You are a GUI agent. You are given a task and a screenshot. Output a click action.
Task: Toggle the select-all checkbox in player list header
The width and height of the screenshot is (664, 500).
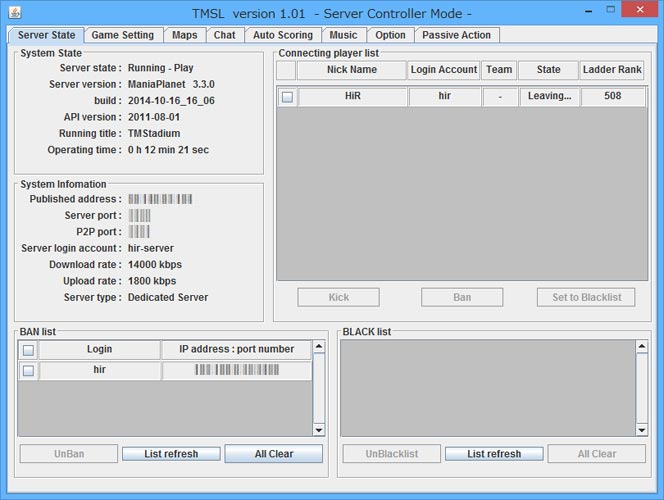pyautogui.click(x=286, y=70)
